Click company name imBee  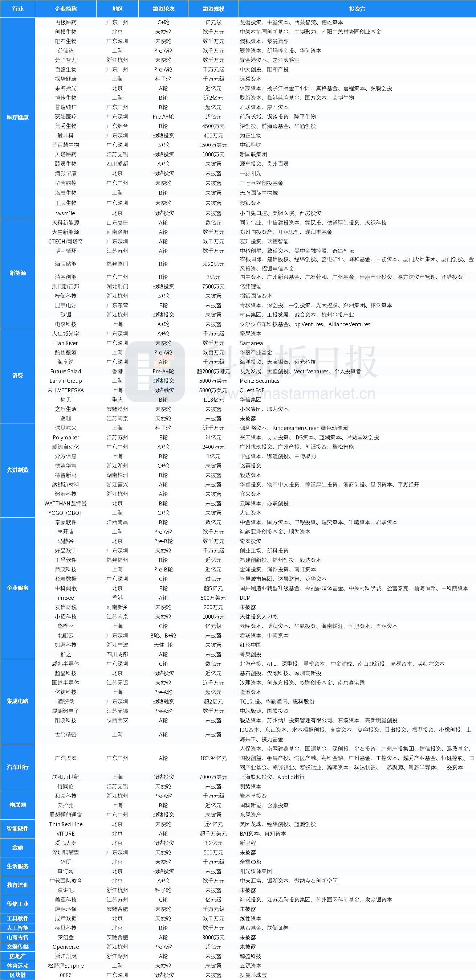click(x=65, y=598)
